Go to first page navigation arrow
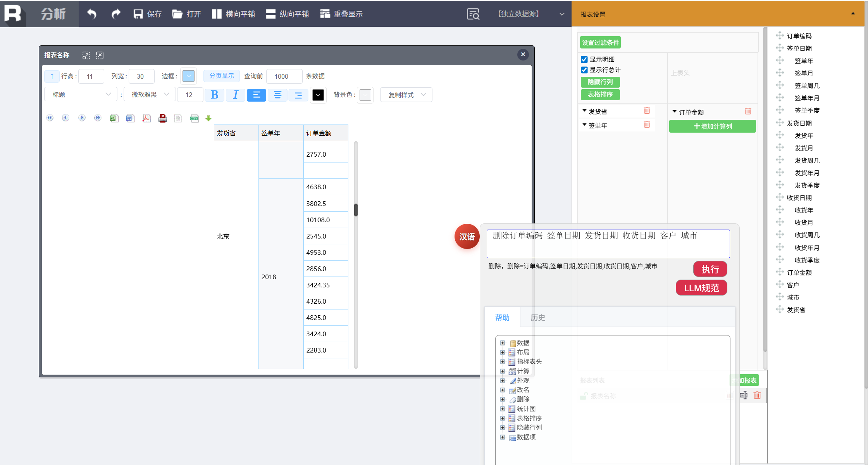The width and height of the screenshot is (868, 465). pos(50,118)
